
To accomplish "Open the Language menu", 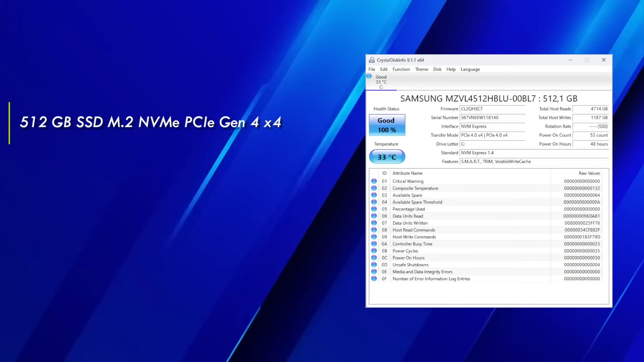I will pyautogui.click(x=470, y=69).
